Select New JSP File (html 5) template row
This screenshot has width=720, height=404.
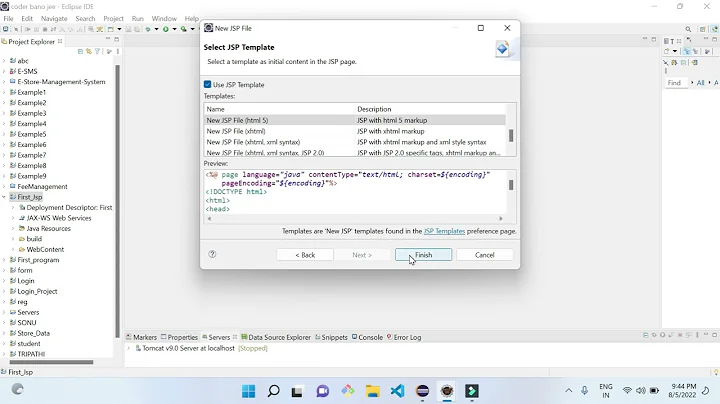354,120
